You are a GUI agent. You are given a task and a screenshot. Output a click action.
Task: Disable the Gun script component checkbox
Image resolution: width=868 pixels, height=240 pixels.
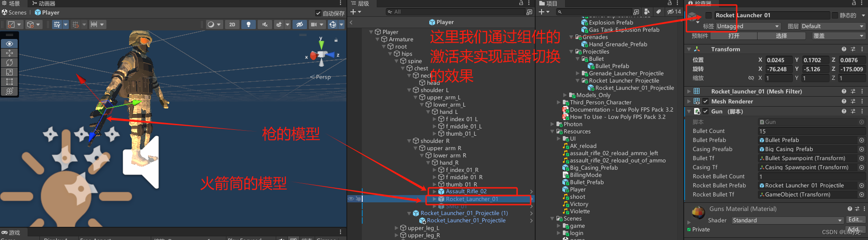tap(705, 111)
